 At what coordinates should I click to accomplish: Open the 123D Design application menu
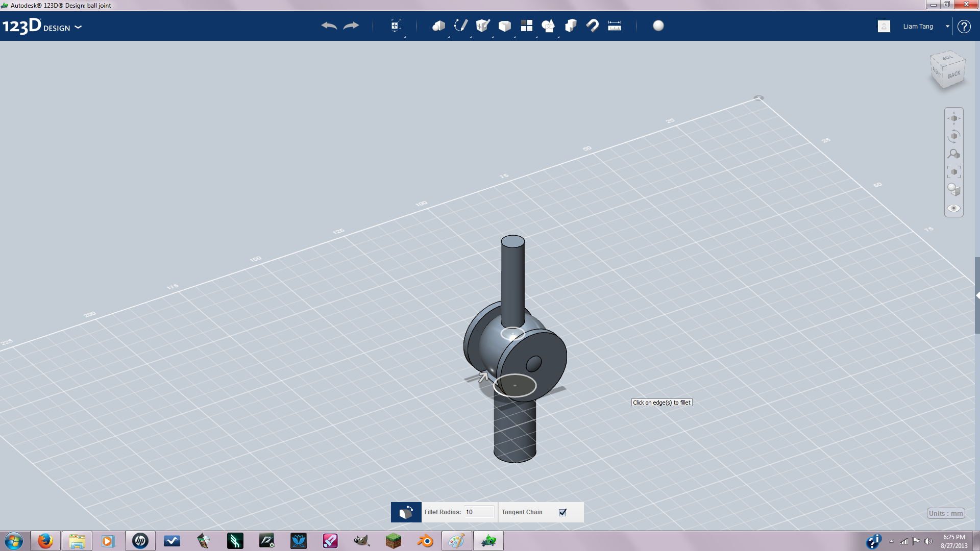[x=42, y=26]
